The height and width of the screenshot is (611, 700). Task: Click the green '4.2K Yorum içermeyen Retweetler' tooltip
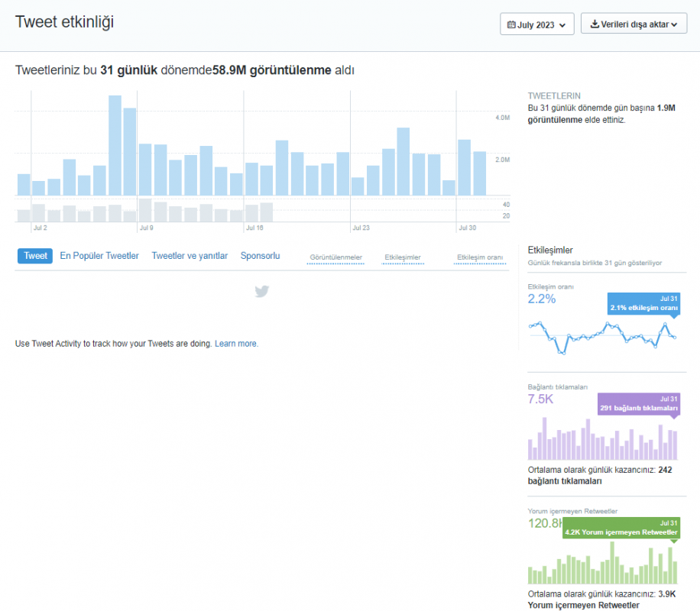[621, 528]
